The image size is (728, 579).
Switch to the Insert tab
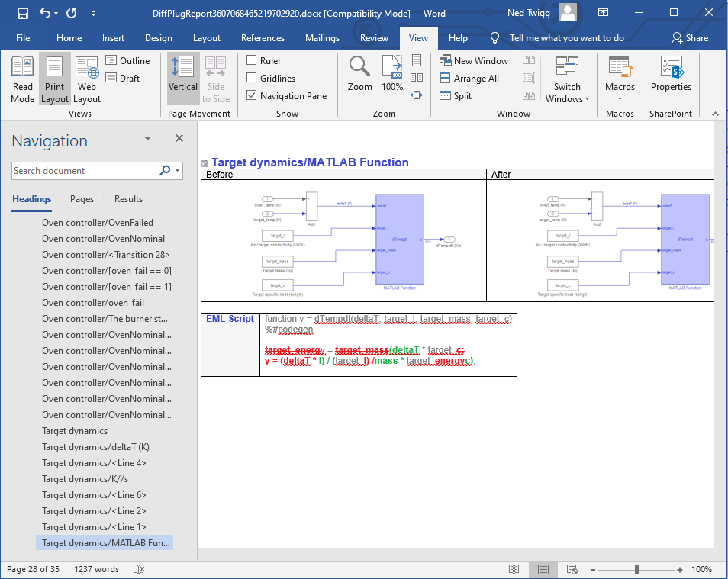(113, 38)
